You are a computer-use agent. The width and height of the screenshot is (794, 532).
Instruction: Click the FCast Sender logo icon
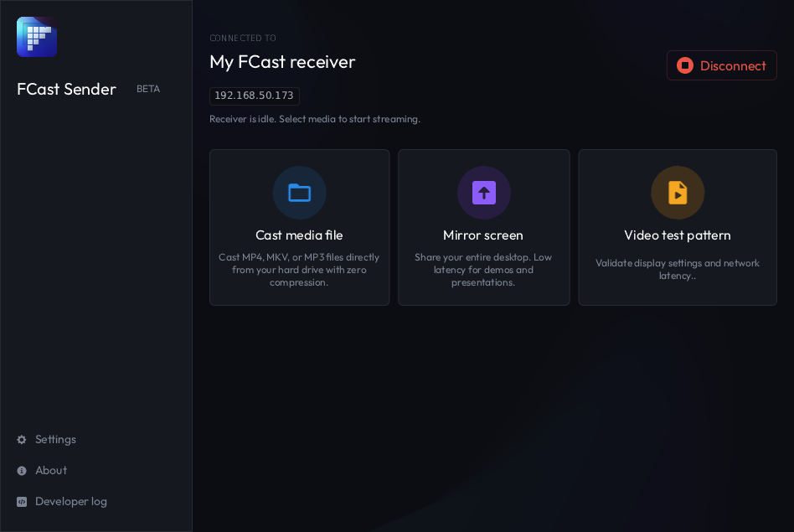click(37, 37)
